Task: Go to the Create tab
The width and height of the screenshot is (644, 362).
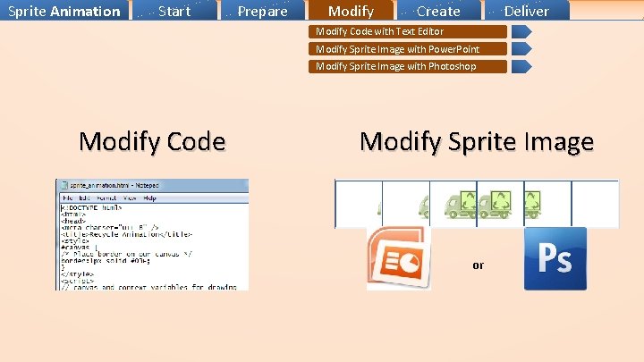Action: coord(438,10)
